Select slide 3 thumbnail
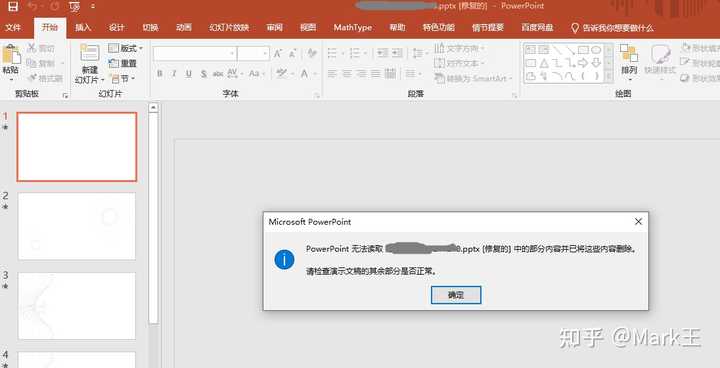Screen dimensions: 720x368 77,306
